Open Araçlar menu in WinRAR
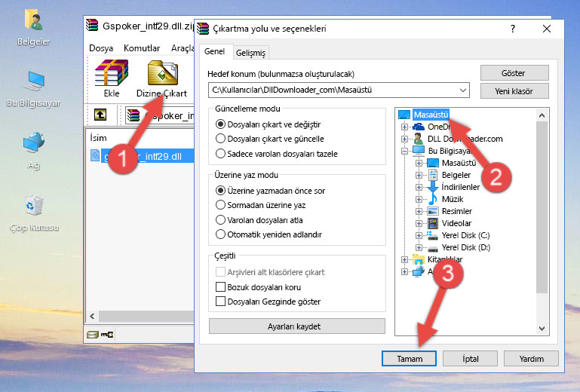The image size is (580, 392). pyautogui.click(x=183, y=48)
